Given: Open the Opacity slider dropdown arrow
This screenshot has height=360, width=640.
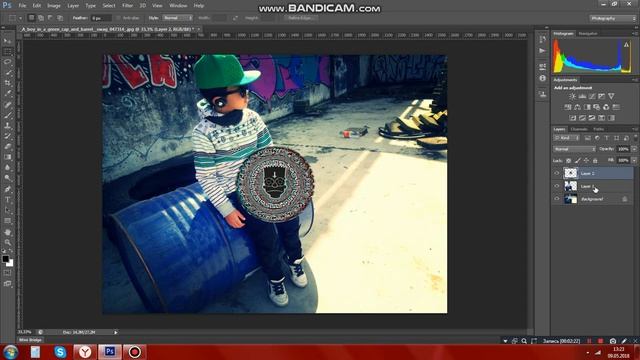Looking at the screenshot, I should (634, 149).
